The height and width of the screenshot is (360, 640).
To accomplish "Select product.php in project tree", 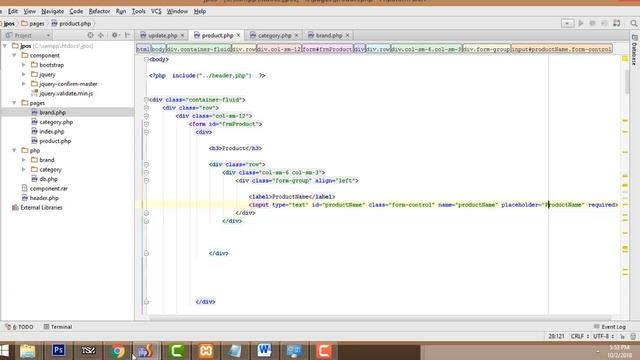I will click(x=55, y=141).
